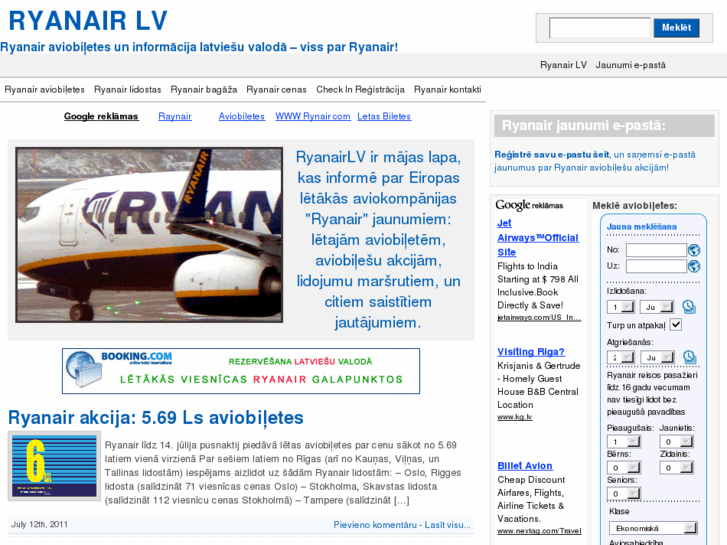Open the Zīdainis passenger count dropdown
The width and height of the screenshot is (727, 545).
pos(676,468)
